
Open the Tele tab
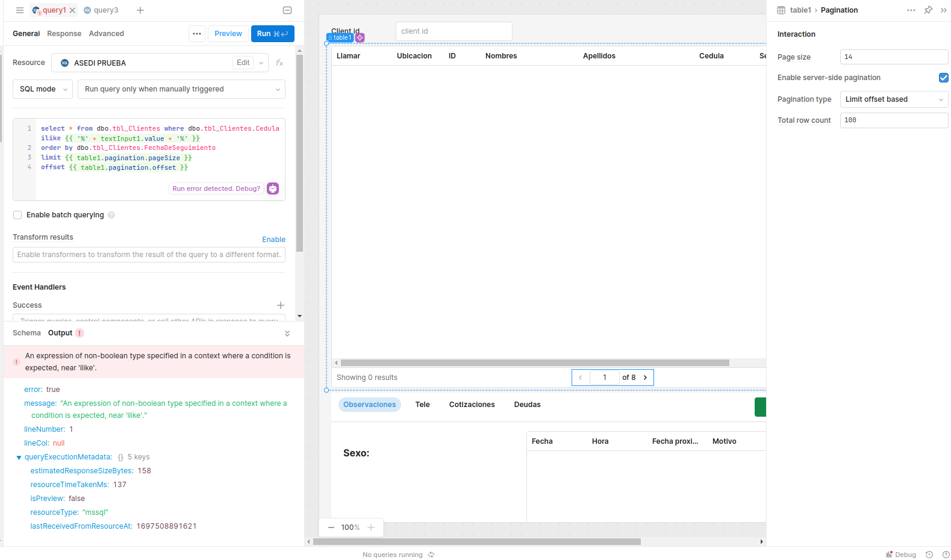pyautogui.click(x=423, y=405)
